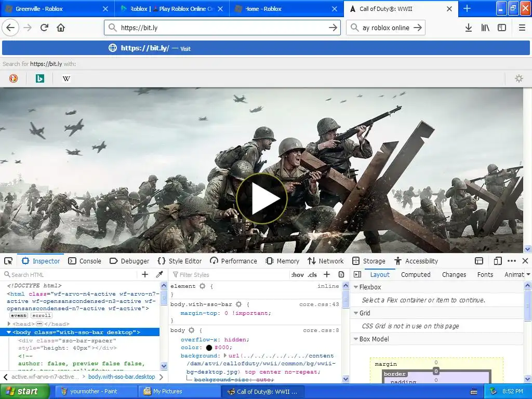This screenshot has height=399, width=532.
Task: Select an iframe target icon in devtools
Action: pos(479,261)
